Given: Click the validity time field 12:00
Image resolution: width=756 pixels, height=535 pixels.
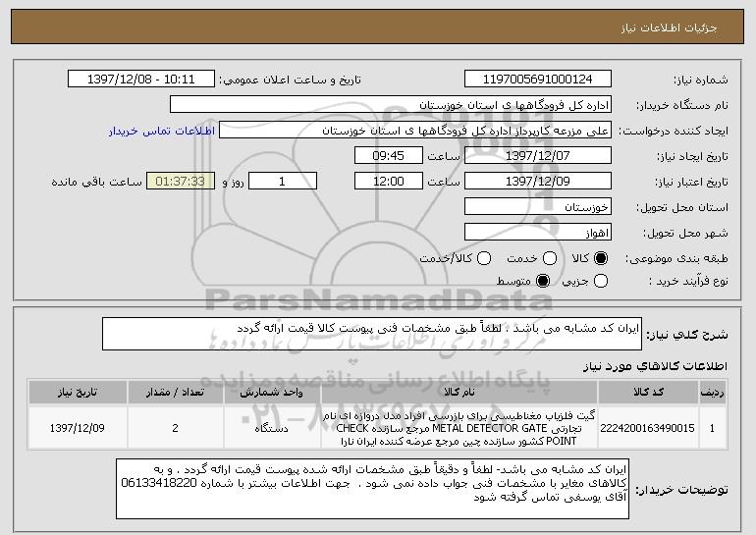Looking at the screenshot, I should coord(388,182).
